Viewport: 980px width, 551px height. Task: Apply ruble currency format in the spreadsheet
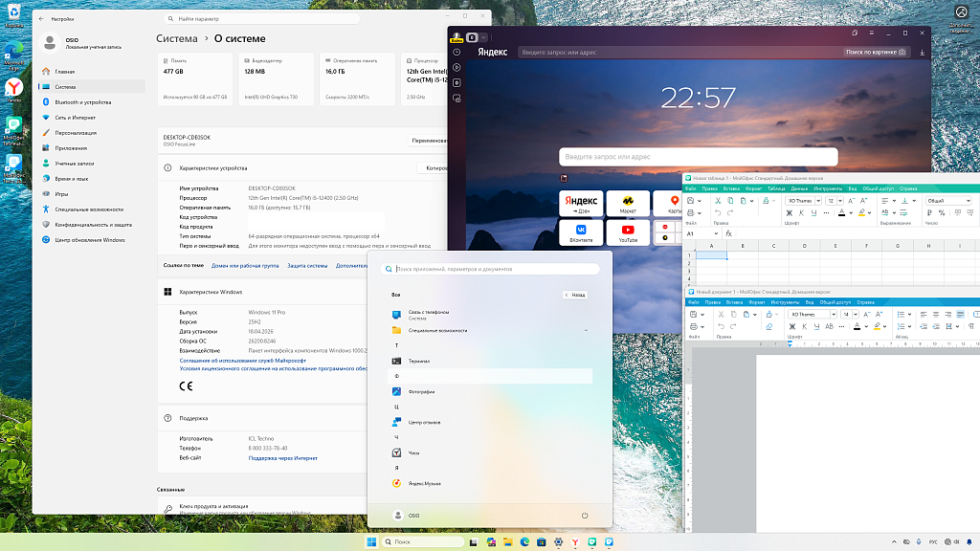click(x=929, y=212)
